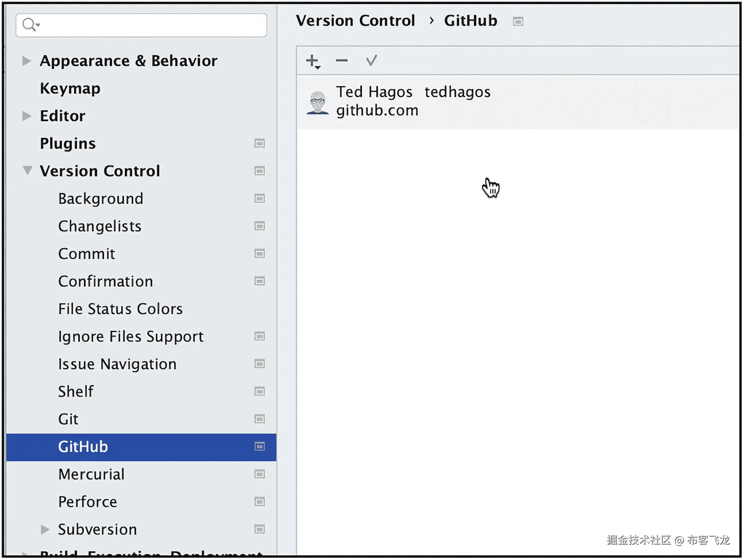
Task: Click the set default account checkmark icon
Action: pos(371,61)
